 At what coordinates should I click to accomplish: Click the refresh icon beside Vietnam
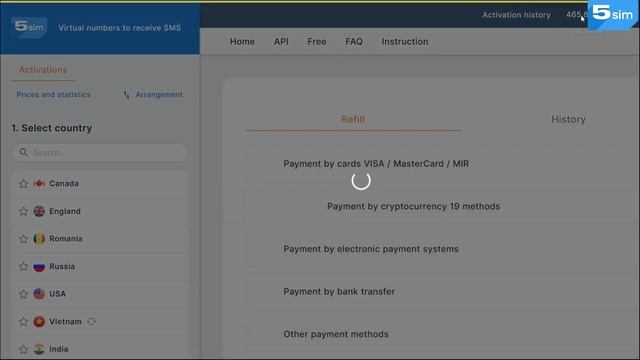pos(91,321)
